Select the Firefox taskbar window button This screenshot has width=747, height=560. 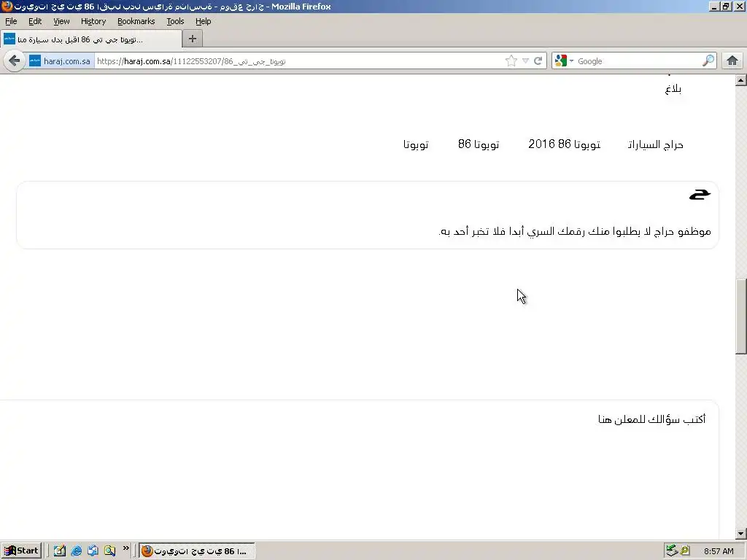pyautogui.click(x=197, y=551)
